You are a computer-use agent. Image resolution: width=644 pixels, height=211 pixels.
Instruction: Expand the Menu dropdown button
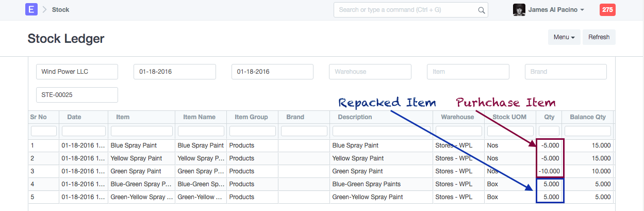pos(564,37)
